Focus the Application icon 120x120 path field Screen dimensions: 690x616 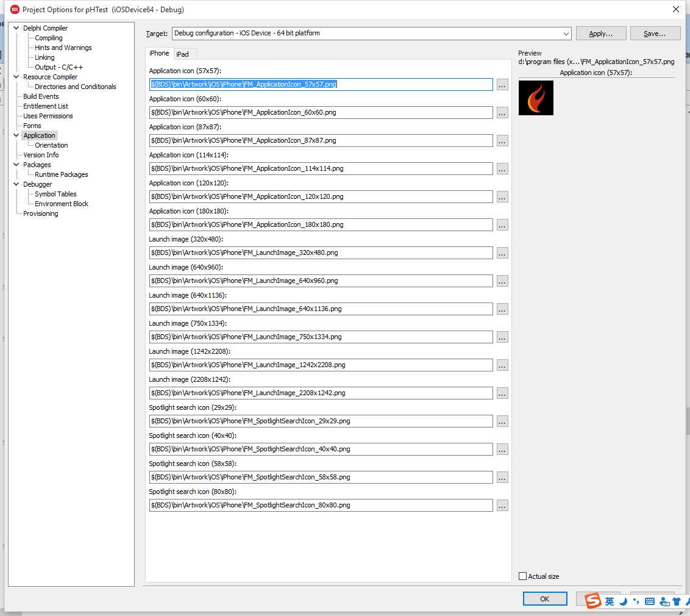tap(321, 197)
